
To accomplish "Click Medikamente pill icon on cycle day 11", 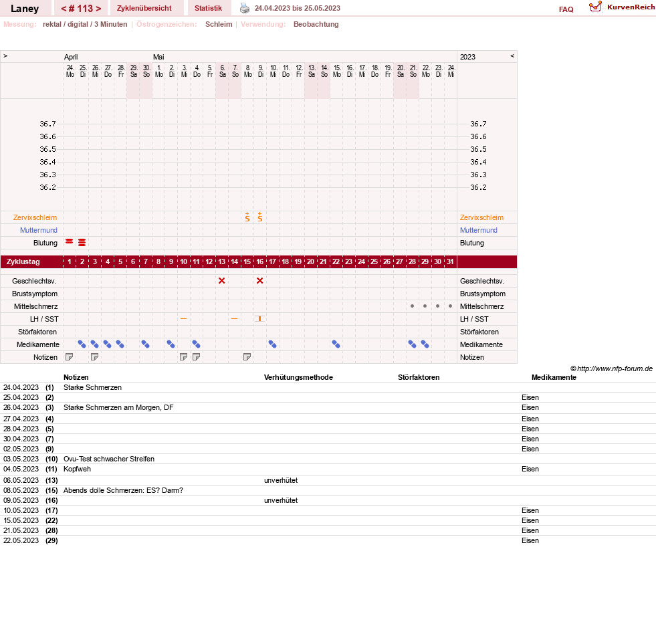I will 196,344.
